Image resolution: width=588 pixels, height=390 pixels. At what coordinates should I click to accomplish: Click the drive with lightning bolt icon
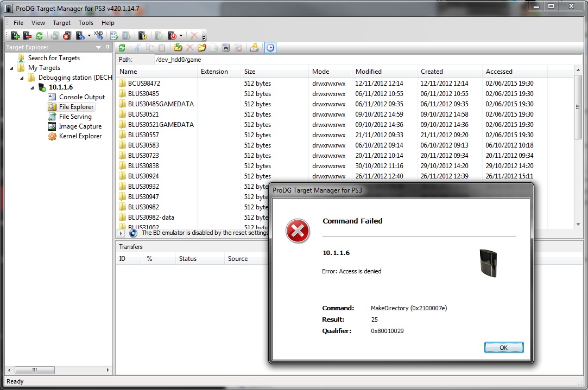254,48
